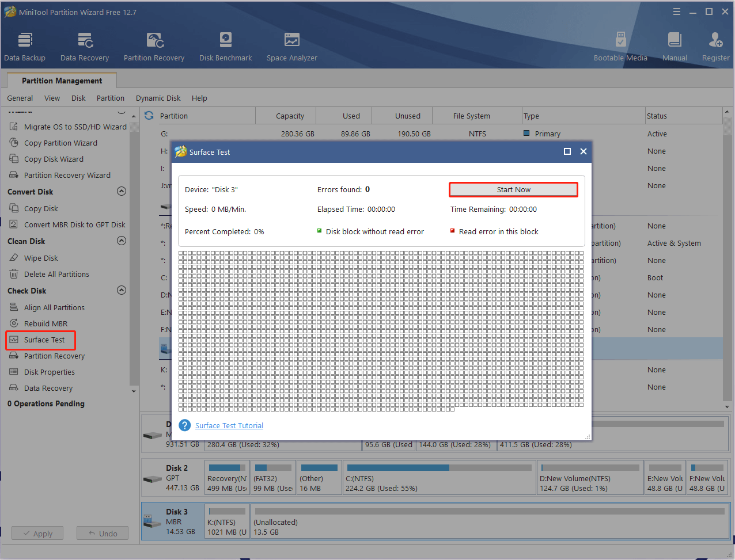Select the Disk 3 MBR disk label

point(173,521)
